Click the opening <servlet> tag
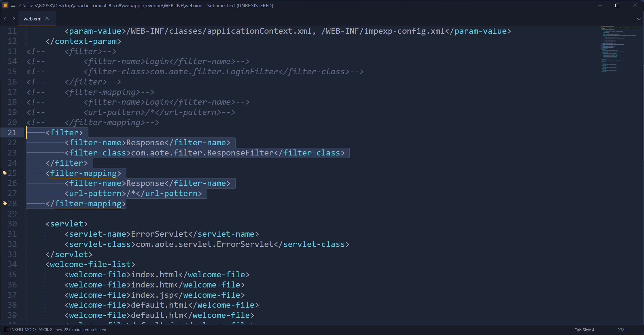644x335 pixels. coord(67,224)
